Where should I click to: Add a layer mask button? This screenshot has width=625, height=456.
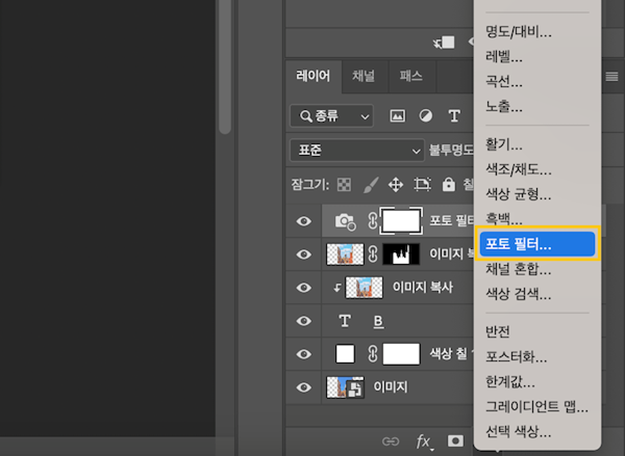(456, 441)
